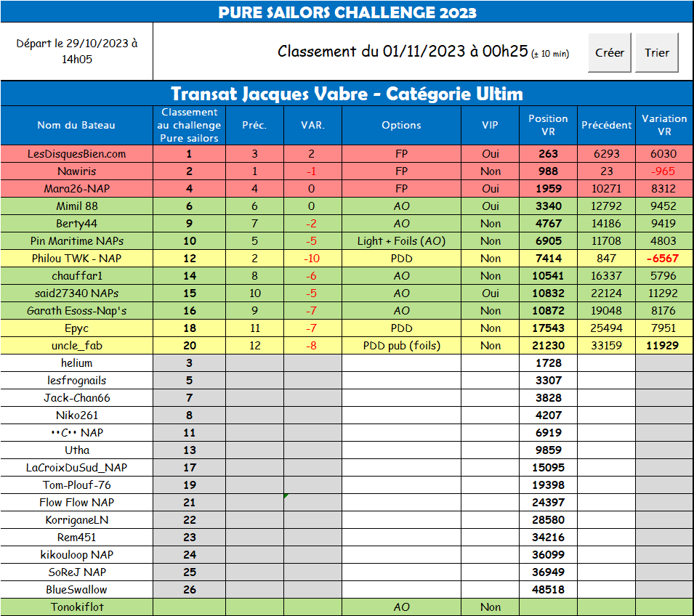
Task: Click the 1728 position value for helium
Action: [x=548, y=363]
